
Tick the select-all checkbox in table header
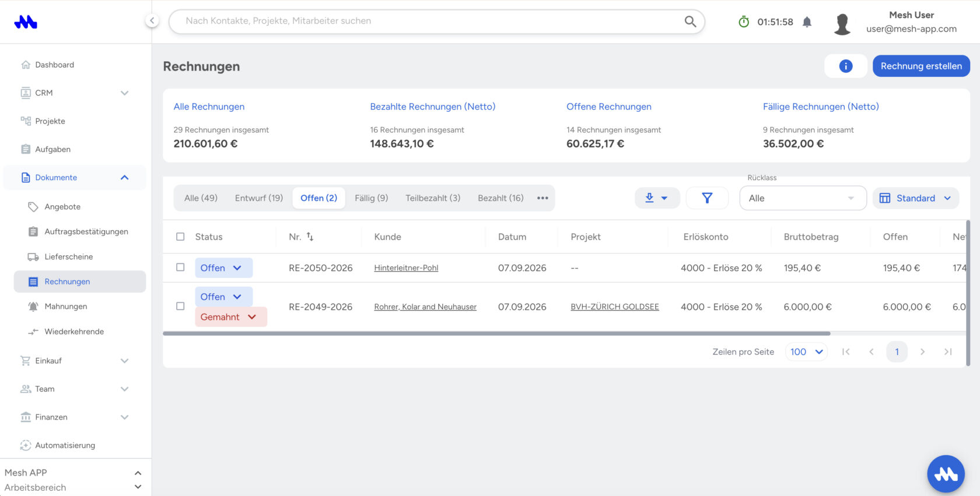click(180, 237)
